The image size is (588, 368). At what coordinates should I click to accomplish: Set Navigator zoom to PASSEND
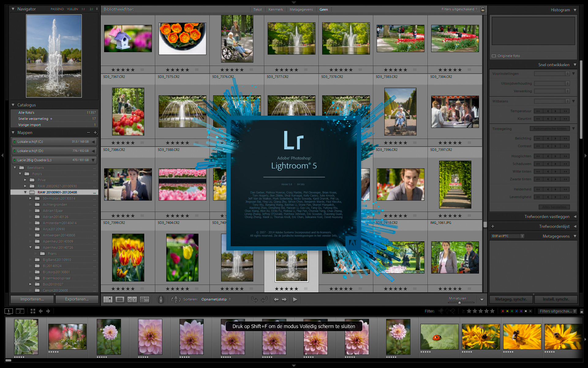(x=57, y=9)
